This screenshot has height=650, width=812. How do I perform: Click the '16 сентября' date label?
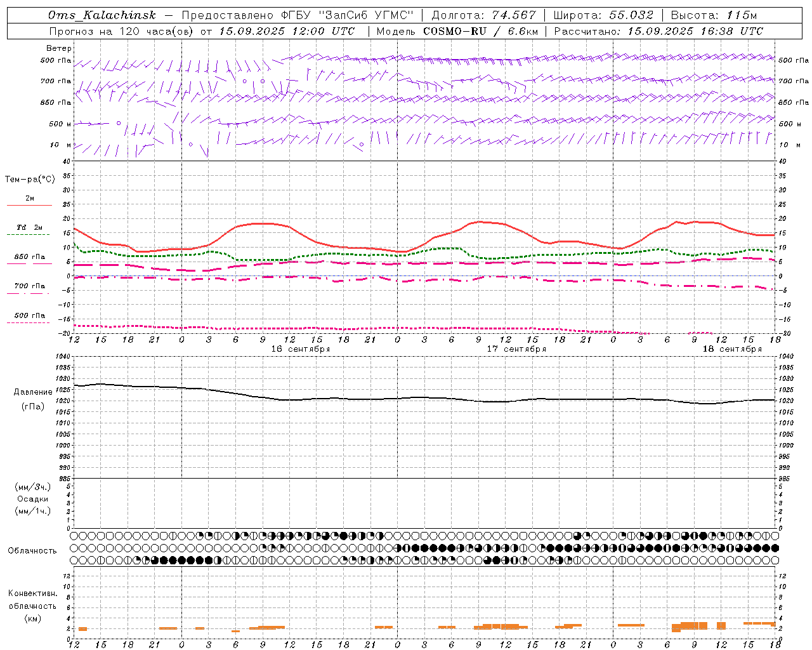pos(301,349)
